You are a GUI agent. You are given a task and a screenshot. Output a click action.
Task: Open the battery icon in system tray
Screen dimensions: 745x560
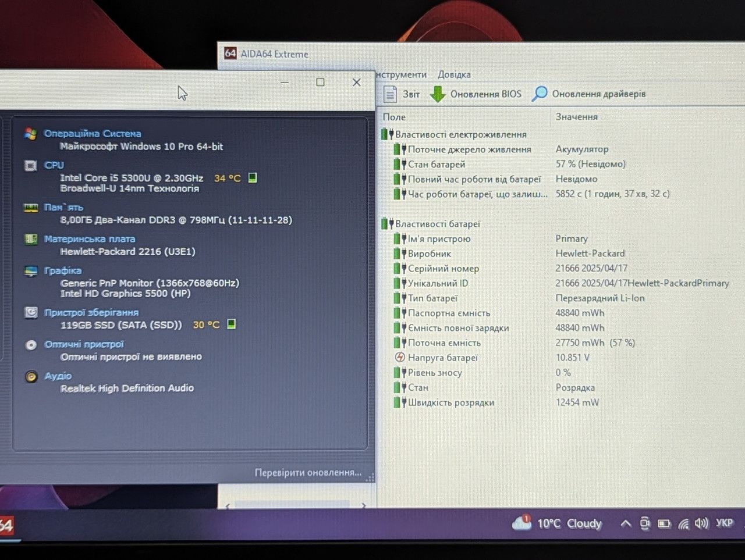click(664, 524)
